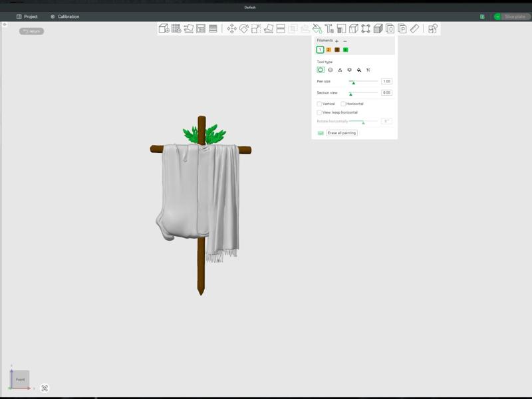Select the circle brush tool type
Screen dimensions: 532x399
point(321,70)
